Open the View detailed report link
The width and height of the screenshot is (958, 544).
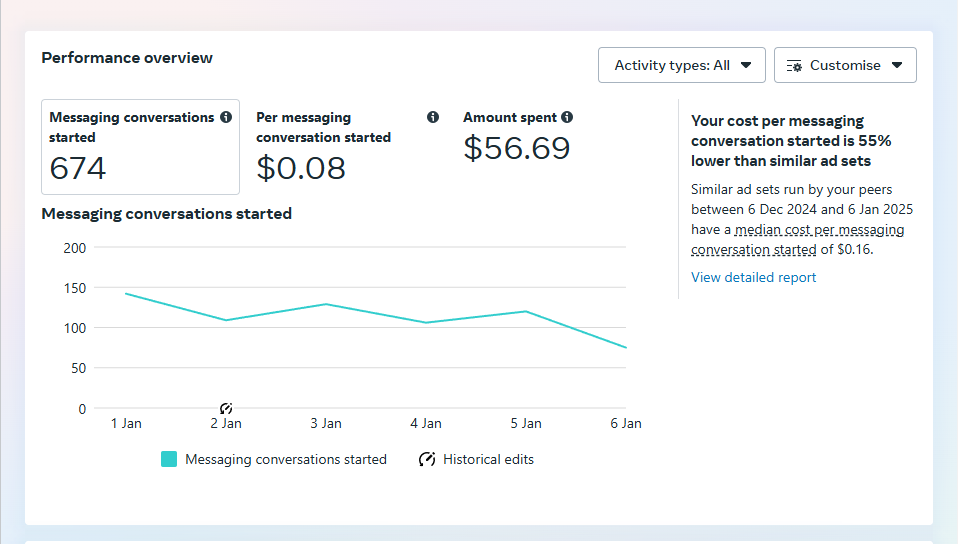tap(753, 277)
